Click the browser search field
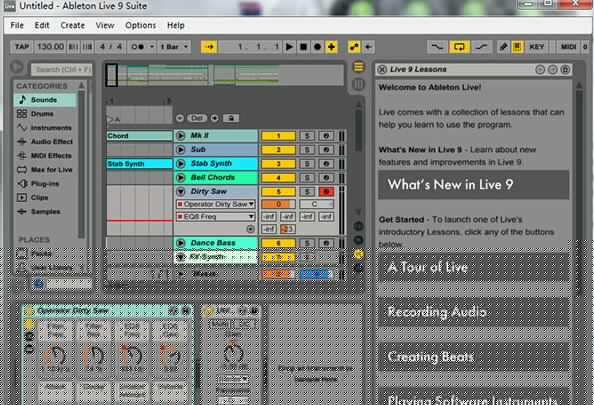This screenshot has height=405, width=594. click(x=62, y=69)
